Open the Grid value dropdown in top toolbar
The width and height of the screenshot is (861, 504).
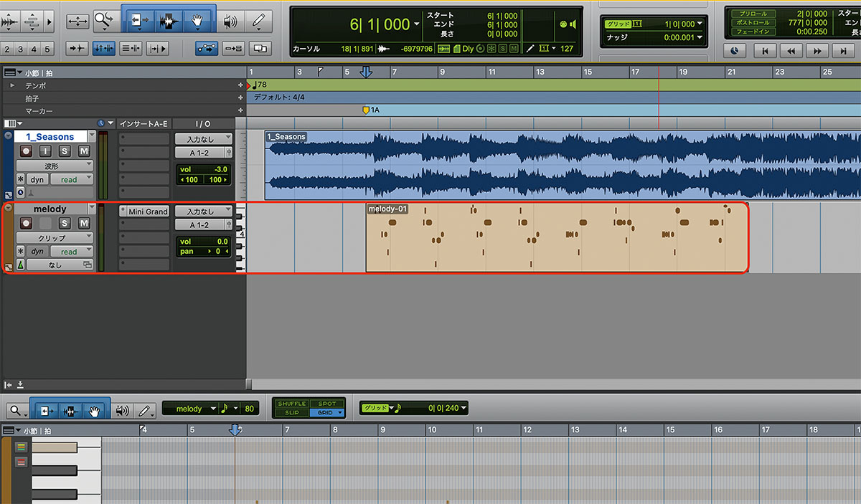click(700, 24)
